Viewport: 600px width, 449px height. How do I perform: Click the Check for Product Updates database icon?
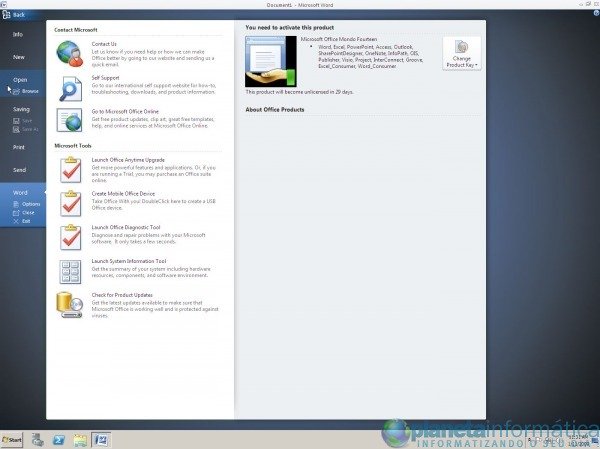69,305
